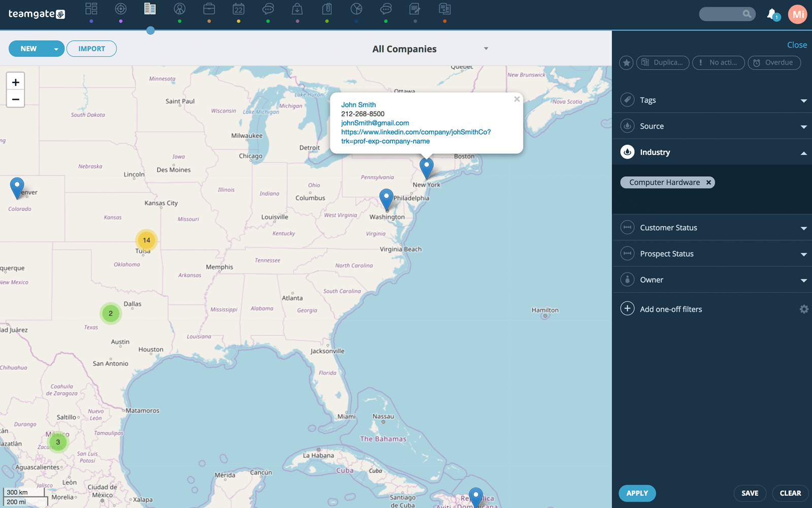Zoom in the map with plus button
Screen dimensions: 812x508
point(16,82)
